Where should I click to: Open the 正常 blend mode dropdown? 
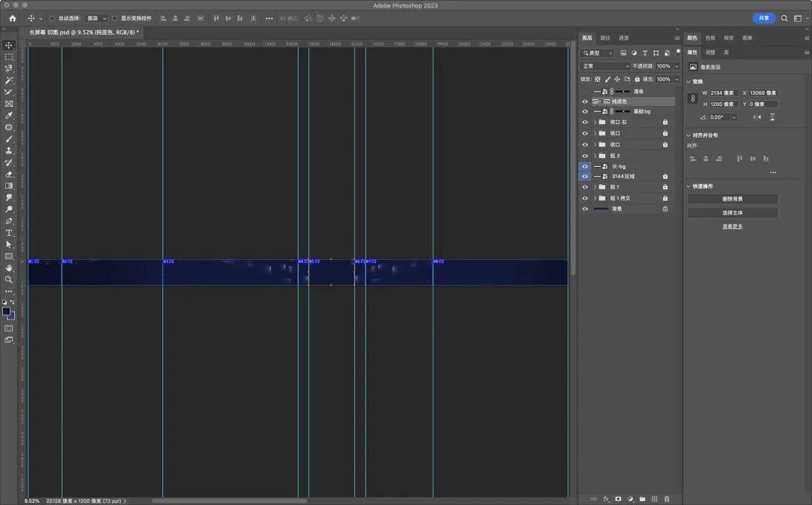(x=605, y=66)
